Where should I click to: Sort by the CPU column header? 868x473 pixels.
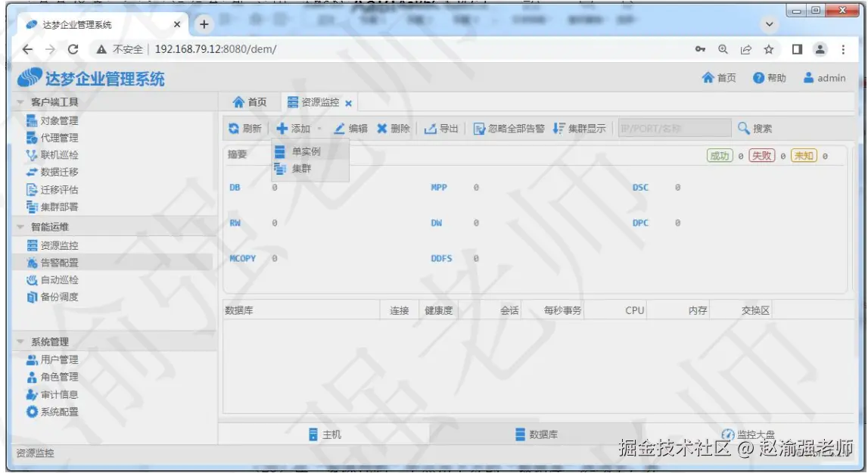coord(615,311)
